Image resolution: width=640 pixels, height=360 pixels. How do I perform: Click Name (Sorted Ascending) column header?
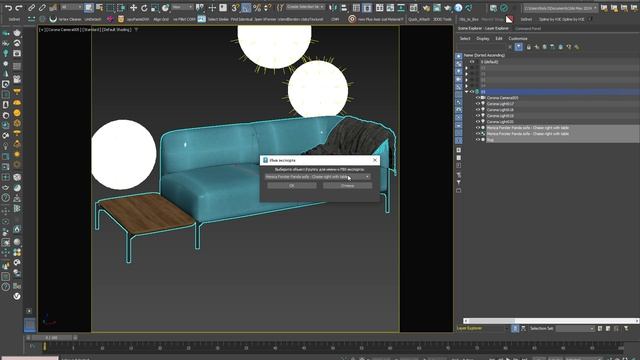pyautogui.click(x=484, y=55)
